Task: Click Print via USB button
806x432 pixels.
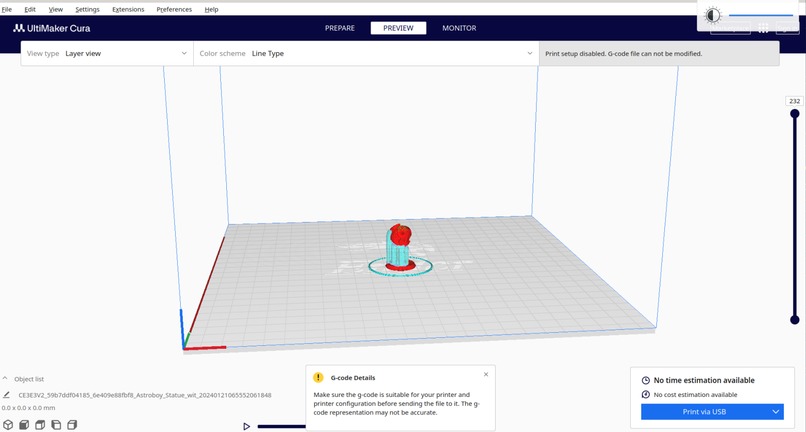Action: click(704, 411)
